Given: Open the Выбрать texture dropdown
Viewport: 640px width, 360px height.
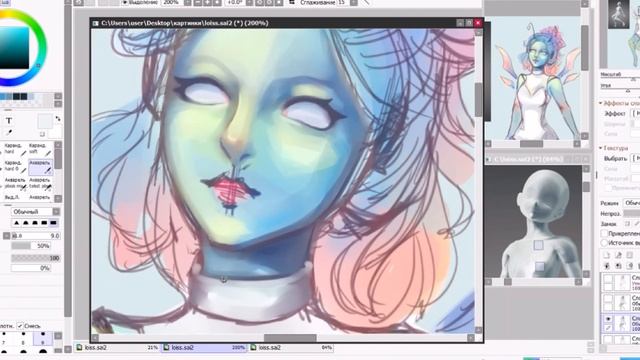Looking at the screenshot, I should 636,158.
